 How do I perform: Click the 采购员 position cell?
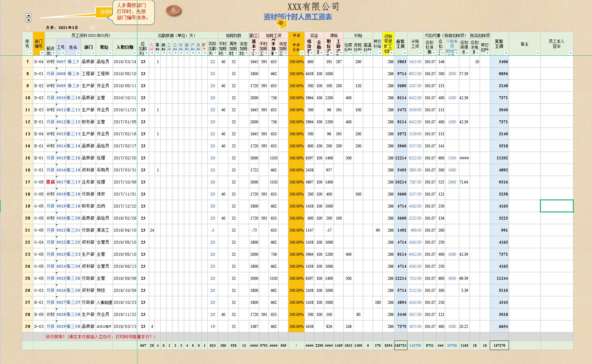(x=104, y=170)
